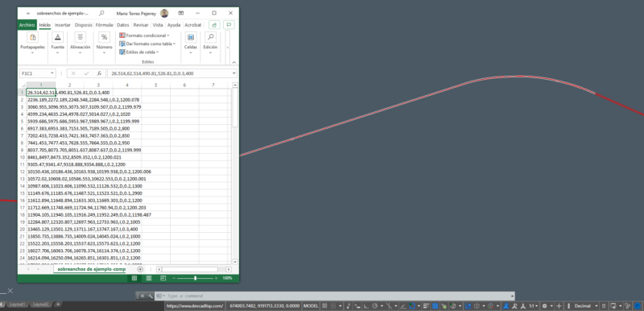Open the Celdas cells group
Viewport: 644px width, 311px height.
(191, 43)
